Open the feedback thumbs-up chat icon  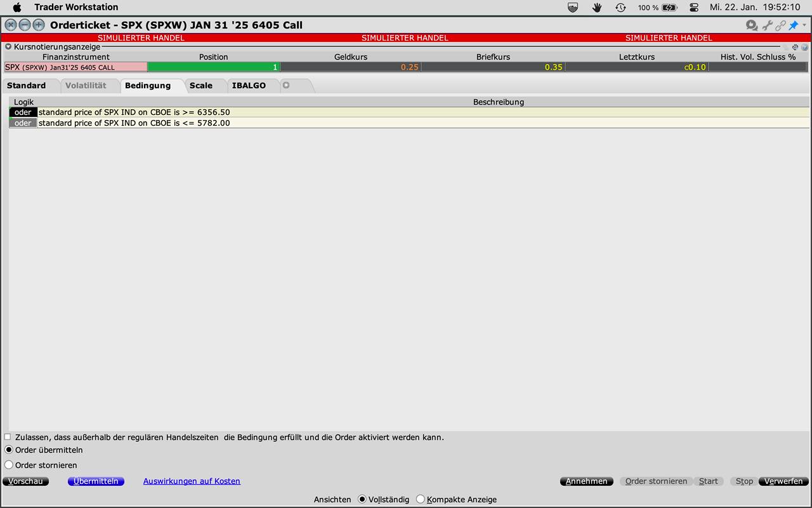point(752,25)
